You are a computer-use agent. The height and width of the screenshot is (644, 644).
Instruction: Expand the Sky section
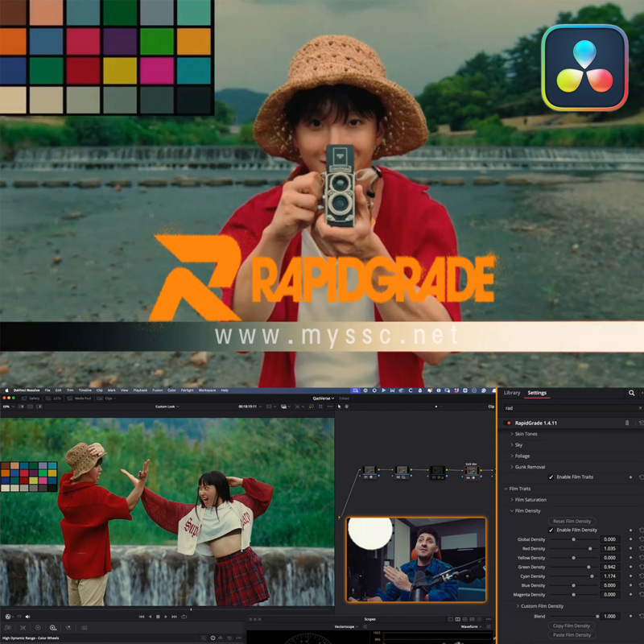[517, 445]
